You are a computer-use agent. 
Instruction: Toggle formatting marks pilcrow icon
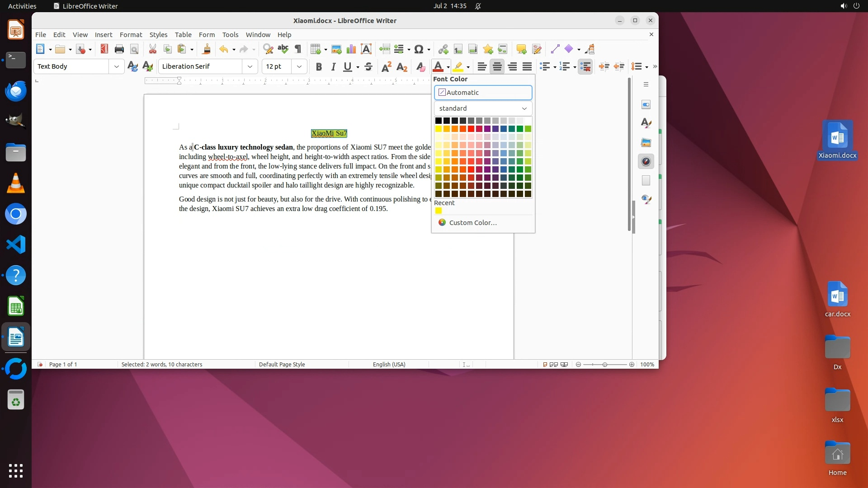pyautogui.click(x=298, y=49)
